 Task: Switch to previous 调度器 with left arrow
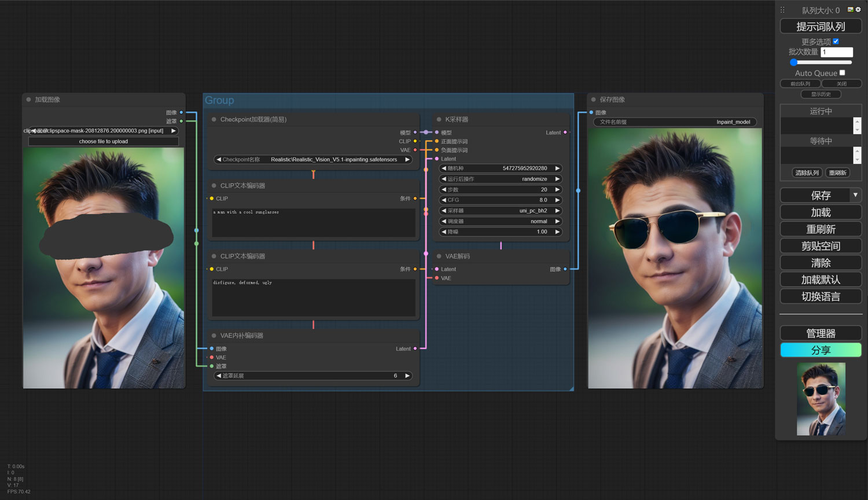[444, 221]
